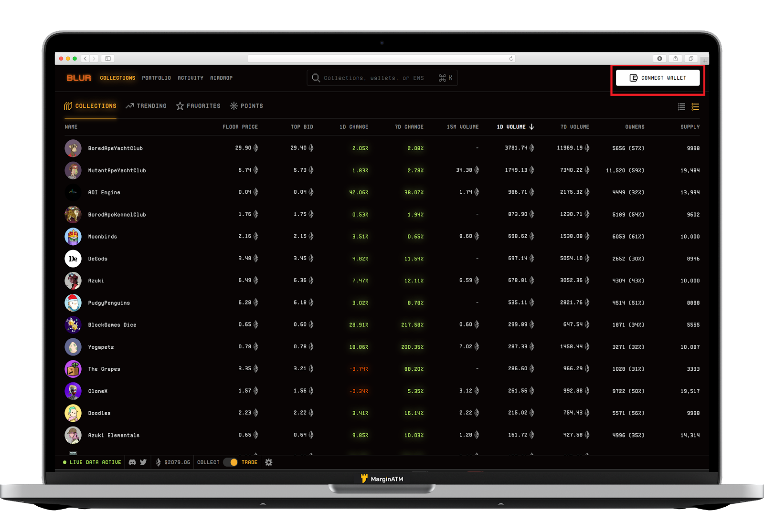The image size is (764, 532).
Task: Click the AOI Engine collection icon
Action: coord(73,192)
